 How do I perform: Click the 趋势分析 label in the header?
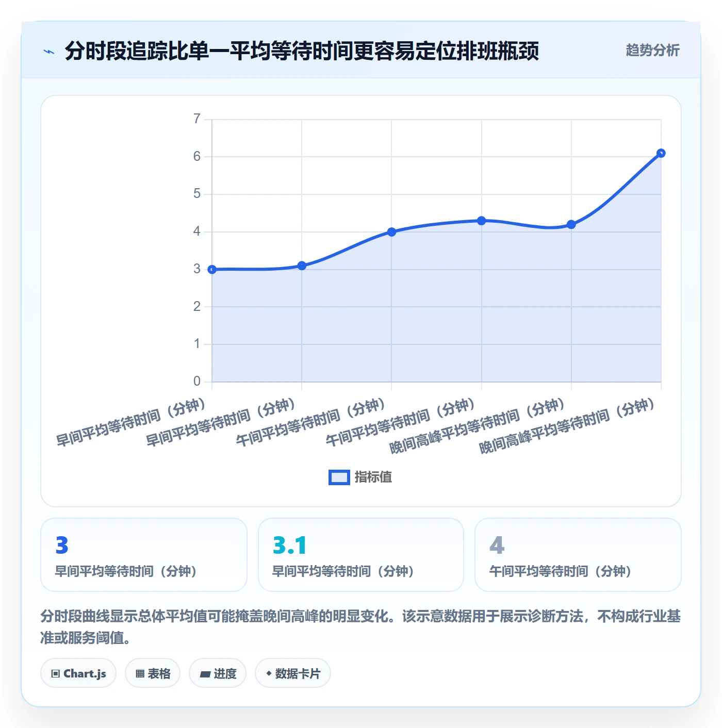[x=652, y=51]
